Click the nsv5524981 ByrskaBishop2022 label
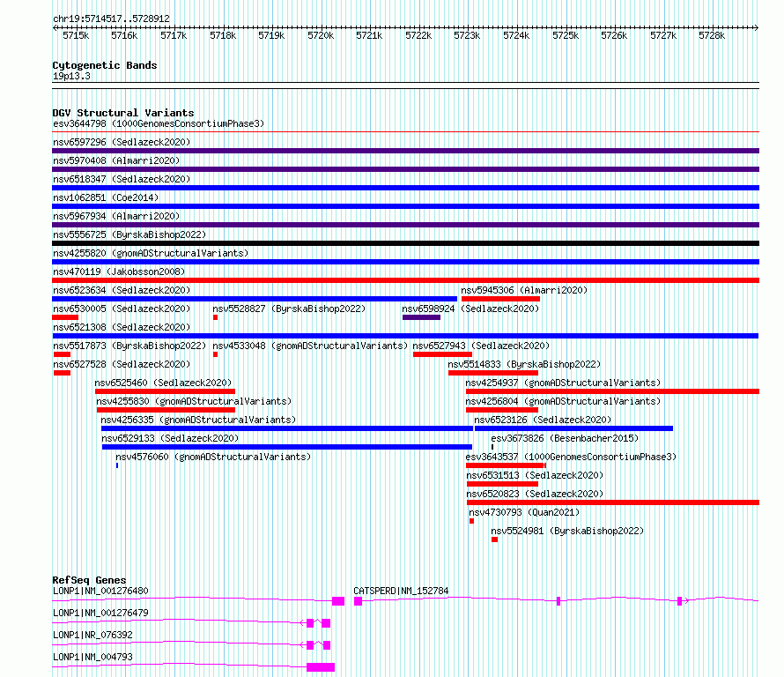The width and height of the screenshot is (784, 677). 567,531
